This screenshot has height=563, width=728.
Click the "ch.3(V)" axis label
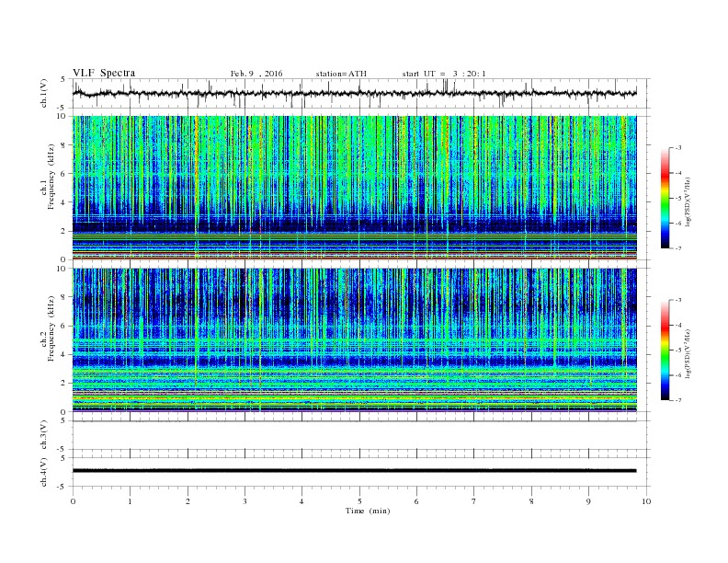(44, 435)
